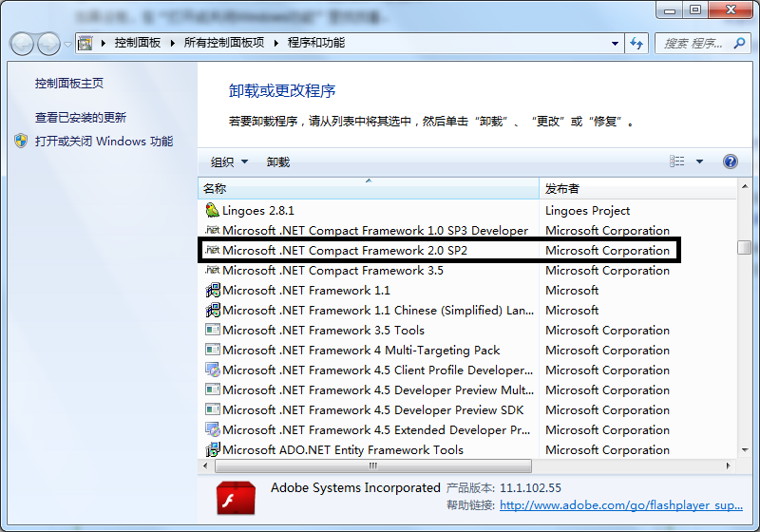760x532 pixels.
Task: Click vertical scrollbar up arrow
Action: [x=745, y=186]
